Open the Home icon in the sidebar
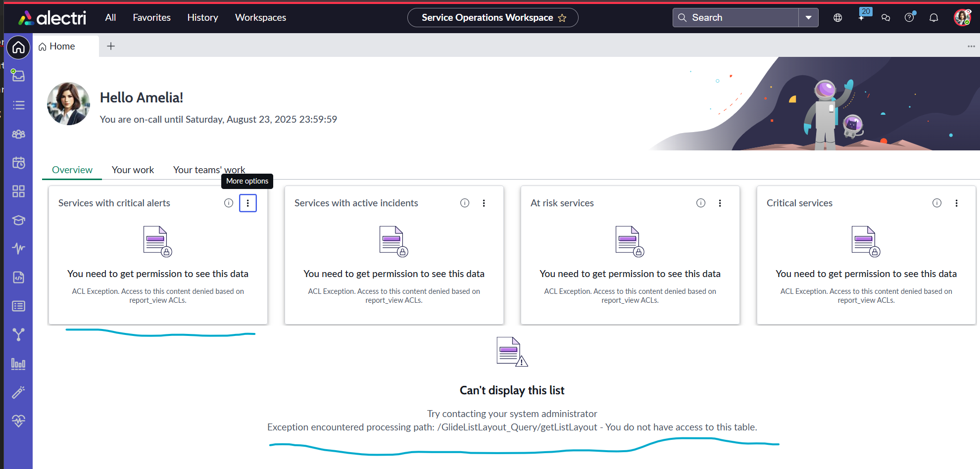Image resolution: width=980 pixels, height=469 pixels. pos(18,47)
